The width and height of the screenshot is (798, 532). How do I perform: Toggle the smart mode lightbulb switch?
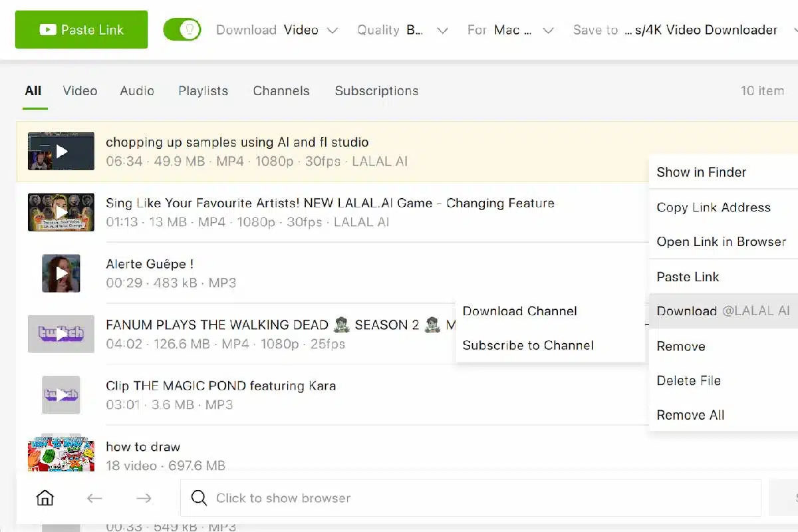click(182, 30)
